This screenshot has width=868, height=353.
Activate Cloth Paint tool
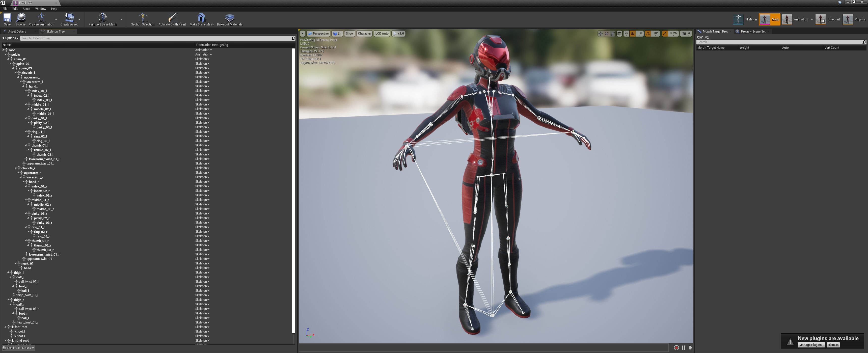[172, 18]
